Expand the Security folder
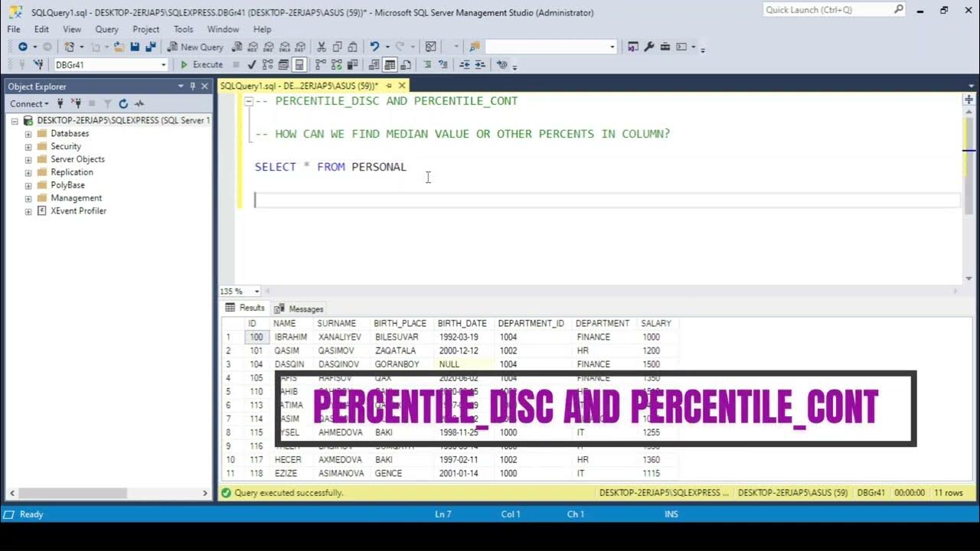 coord(28,147)
